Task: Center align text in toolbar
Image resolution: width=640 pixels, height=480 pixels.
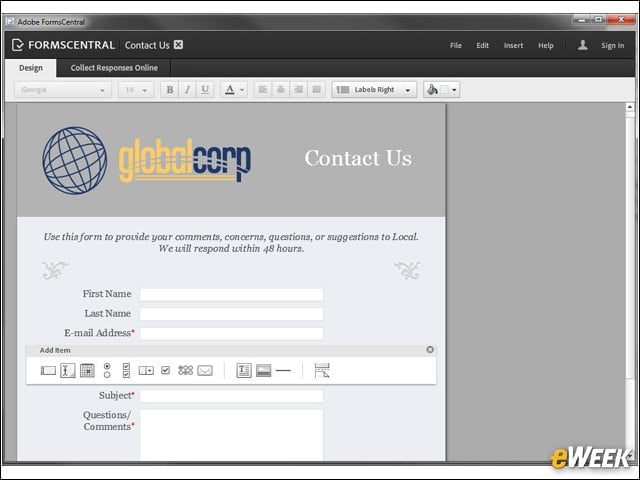Action: tap(281, 90)
